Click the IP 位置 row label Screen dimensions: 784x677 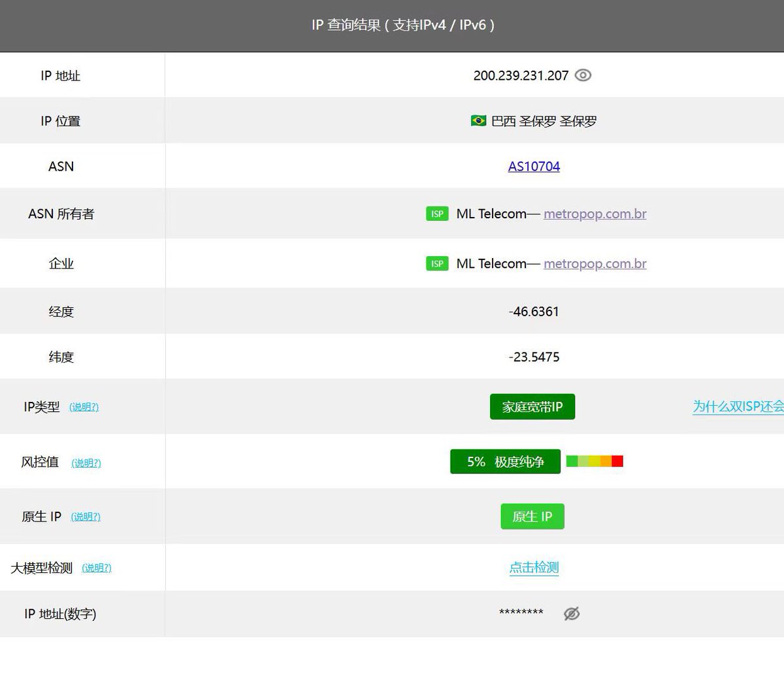point(60,122)
